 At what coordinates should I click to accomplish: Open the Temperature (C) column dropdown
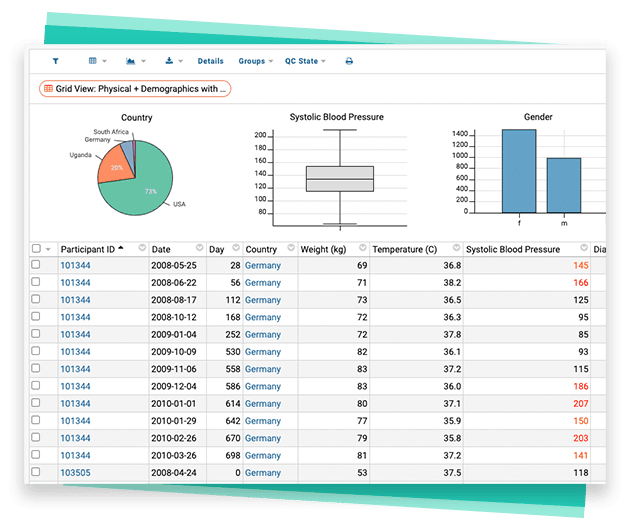pyautogui.click(x=455, y=249)
